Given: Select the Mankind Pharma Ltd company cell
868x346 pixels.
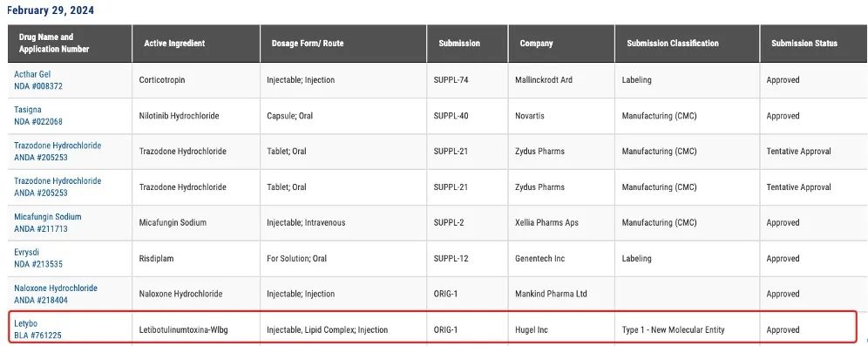Looking at the screenshot, I should click(x=561, y=294).
